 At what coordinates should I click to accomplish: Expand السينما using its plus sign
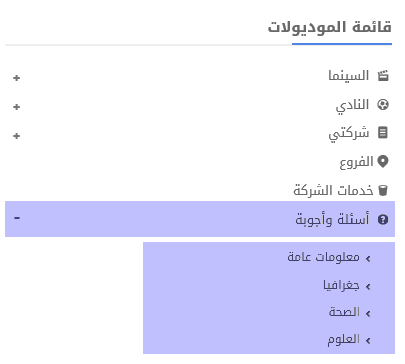[17, 78]
